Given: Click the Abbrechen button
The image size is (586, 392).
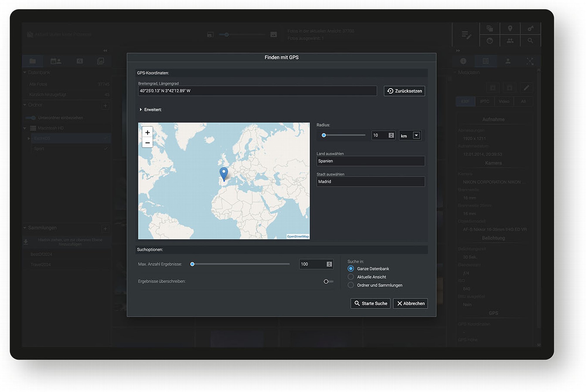Looking at the screenshot, I should point(410,303).
